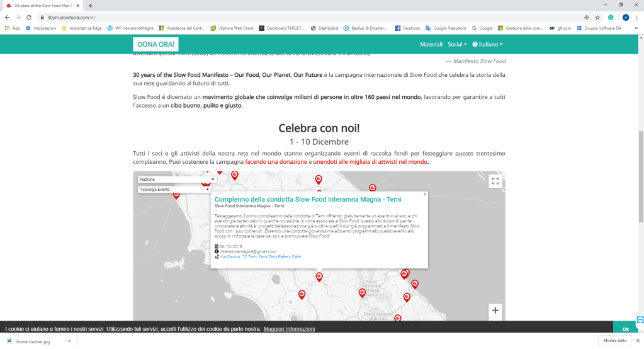Open Materiali in the navigation bar
Viewport: 644px width, 349px height.
(431, 45)
